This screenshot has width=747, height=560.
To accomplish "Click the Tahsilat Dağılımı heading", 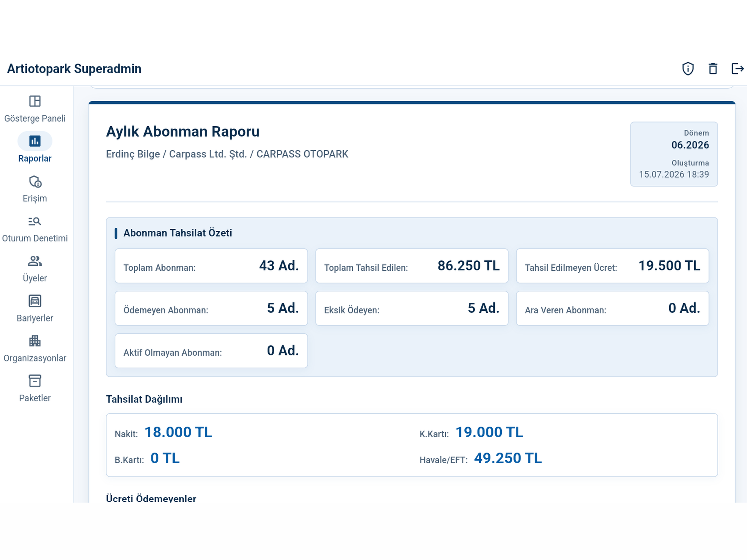I will (x=144, y=399).
